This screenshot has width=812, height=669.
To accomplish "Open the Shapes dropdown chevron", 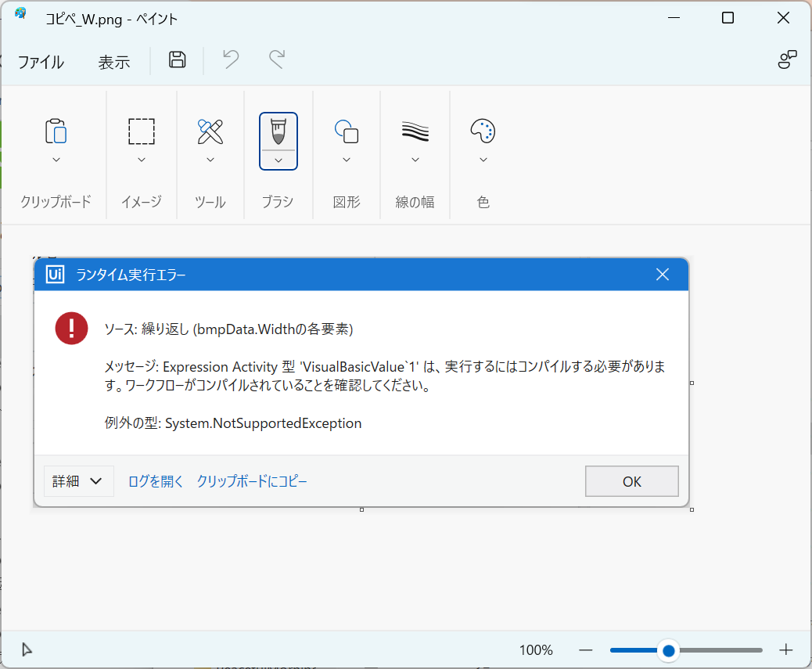I will pos(346,160).
